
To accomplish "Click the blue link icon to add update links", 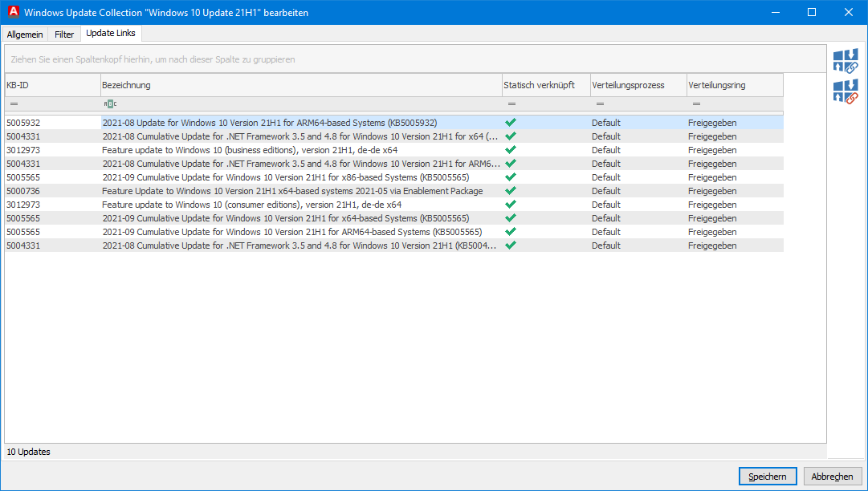I will (846, 61).
